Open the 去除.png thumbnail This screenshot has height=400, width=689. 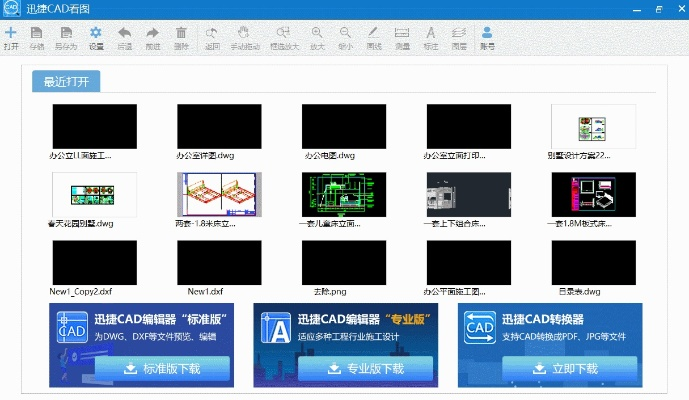pyautogui.click(x=344, y=262)
